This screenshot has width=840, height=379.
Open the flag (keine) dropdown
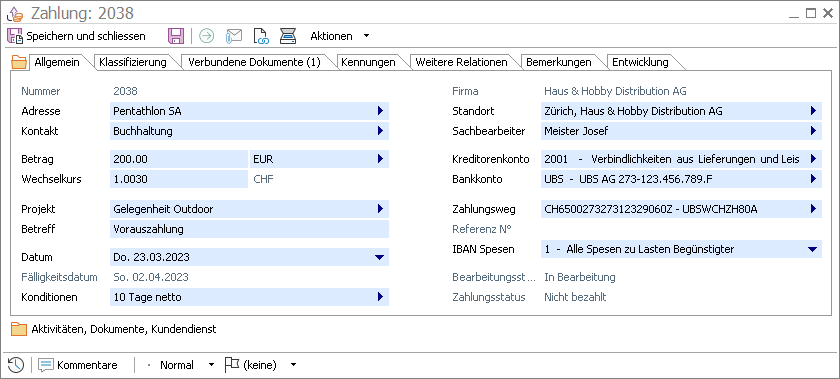[x=293, y=365]
